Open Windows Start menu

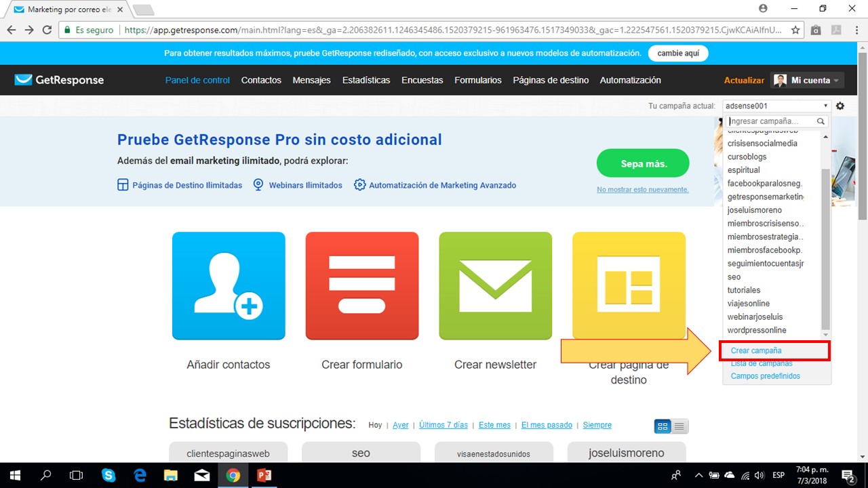15,475
